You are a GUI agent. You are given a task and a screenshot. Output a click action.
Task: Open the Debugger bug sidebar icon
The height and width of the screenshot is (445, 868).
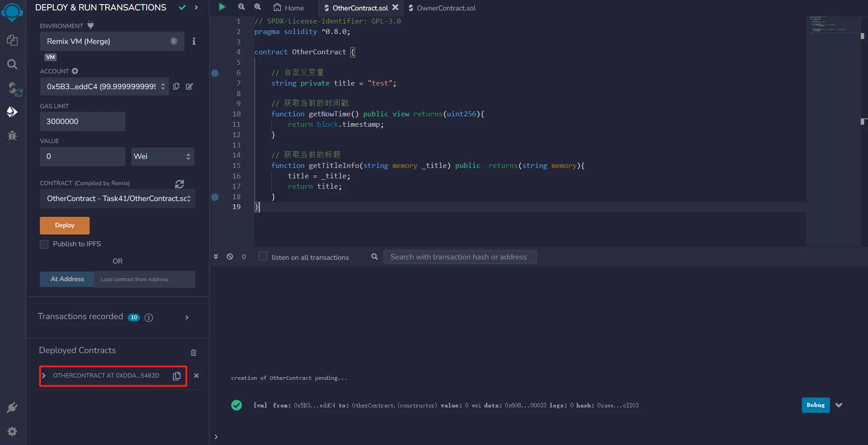12,135
